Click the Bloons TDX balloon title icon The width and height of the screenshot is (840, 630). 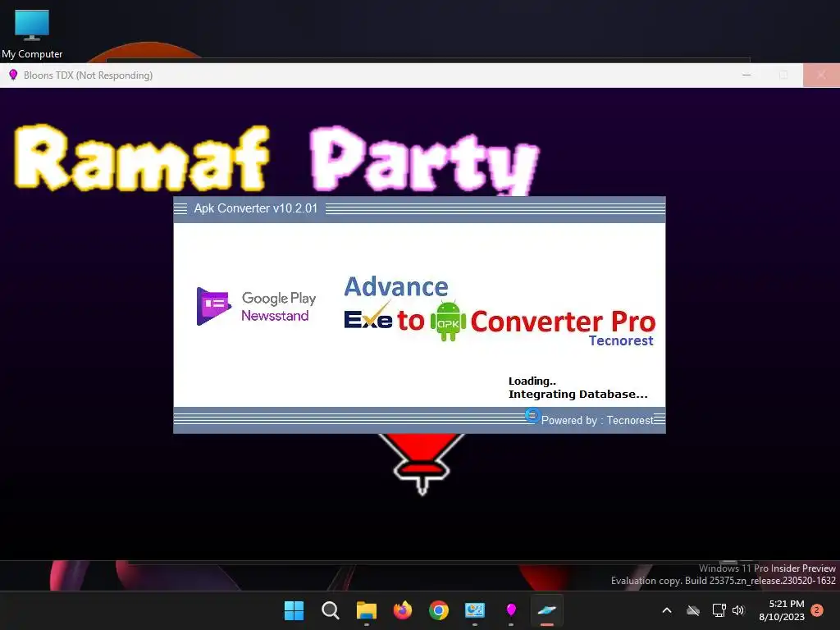pos(13,75)
